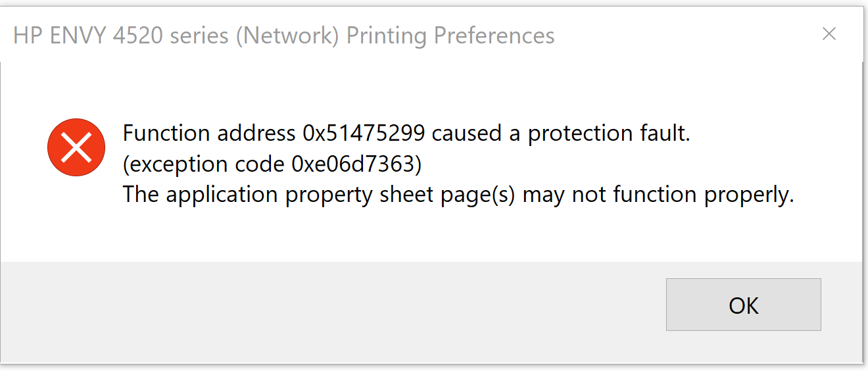The width and height of the screenshot is (868, 371).
Task: Close the Printing Preferences error dialog
Action: pyautogui.click(x=829, y=34)
